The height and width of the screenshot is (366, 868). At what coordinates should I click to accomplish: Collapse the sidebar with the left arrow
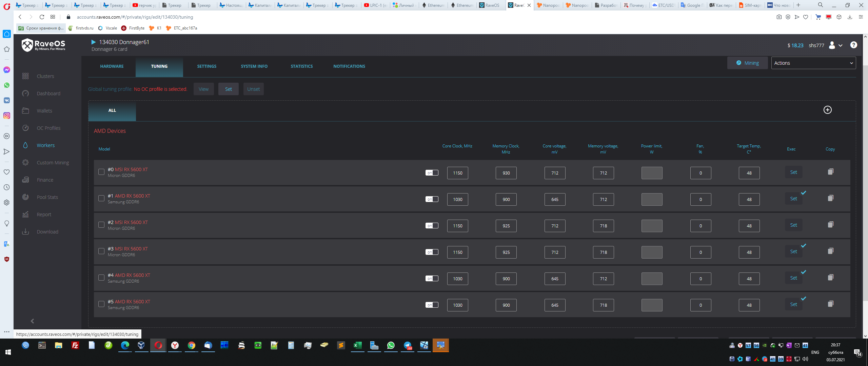[33, 321]
